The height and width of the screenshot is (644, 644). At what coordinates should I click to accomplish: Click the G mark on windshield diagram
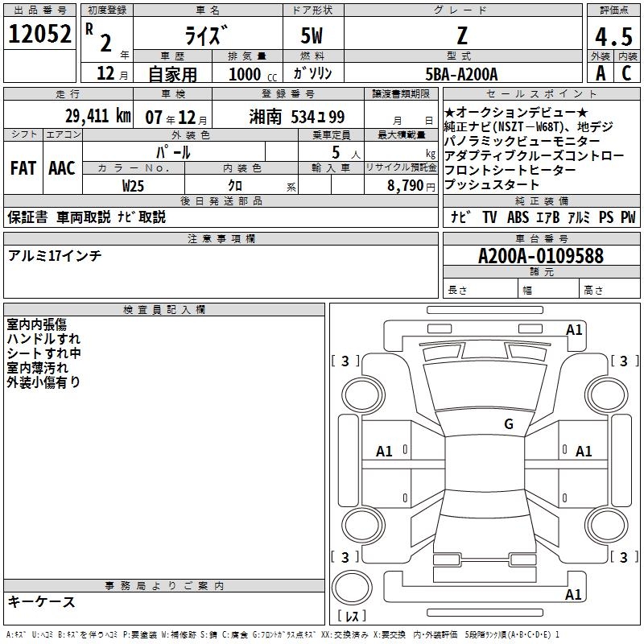click(509, 424)
